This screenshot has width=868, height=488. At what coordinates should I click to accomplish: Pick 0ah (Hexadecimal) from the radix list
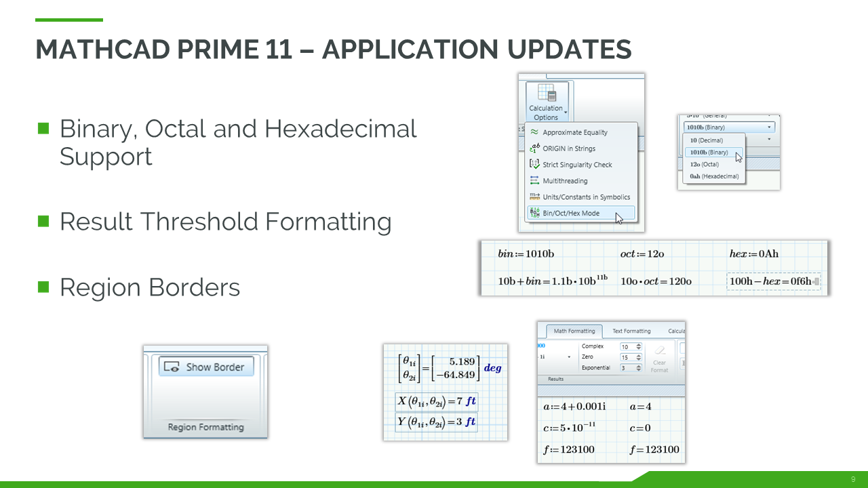[714, 176]
